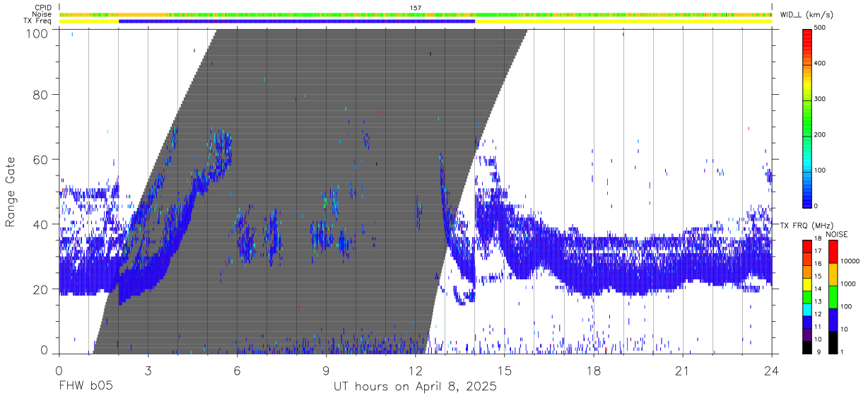Screen dimensions: 868x401
Task: Click the 10000 noise legend label
Action: pyautogui.click(x=850, y=262)
